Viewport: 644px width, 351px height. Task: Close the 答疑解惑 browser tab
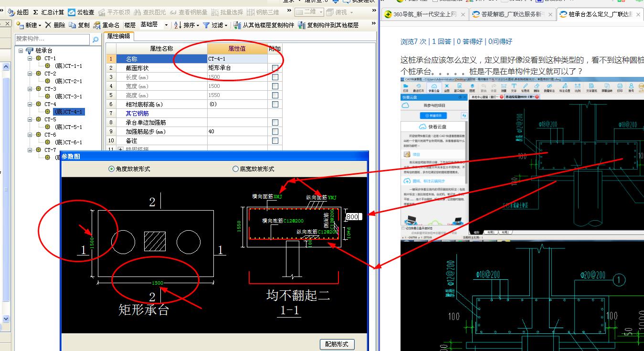[x=550, y=15]
